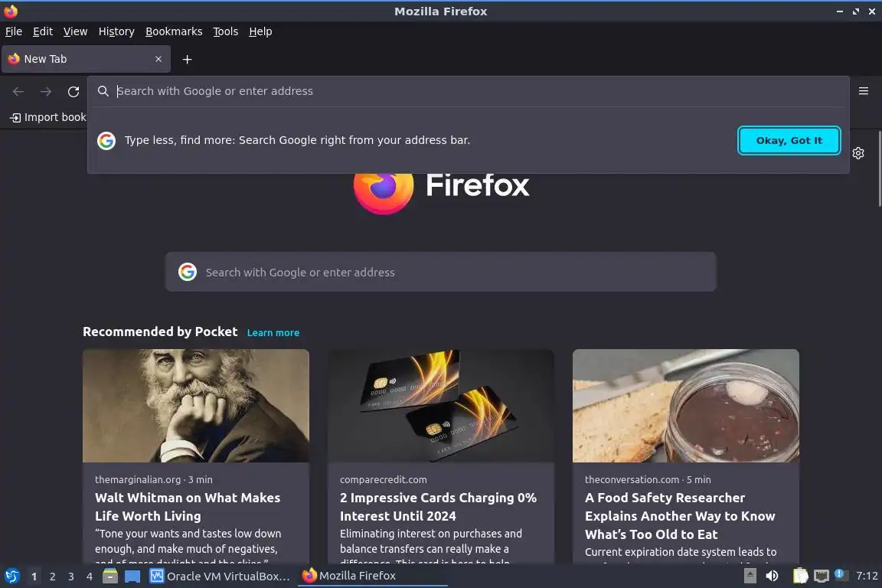Screen dimensions: 882x588
Task: Click the removable media eject tray icon
Action: [750, 576]
